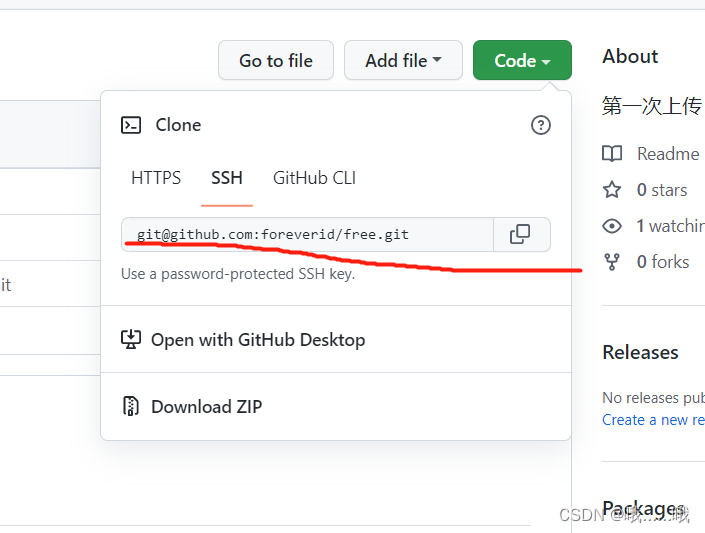705x533 pixels.
Task: Click the Create a new release link
Action: (x=653, y=420)
